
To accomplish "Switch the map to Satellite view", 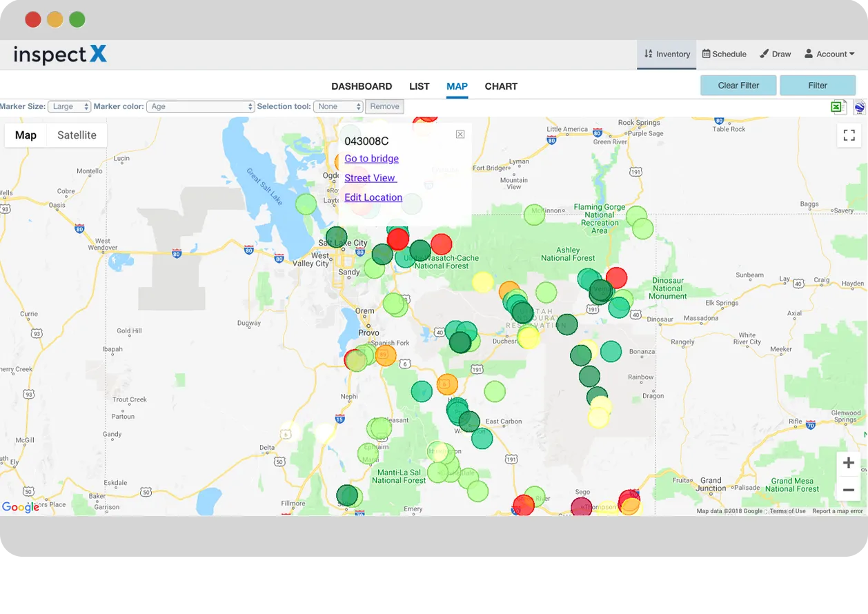I will pyautogui.click(x=77, y=135).
